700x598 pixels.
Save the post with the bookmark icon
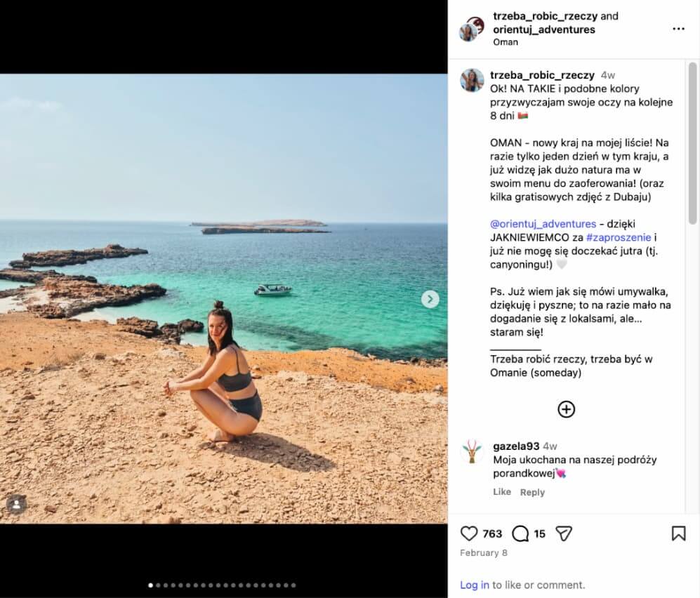click(678, 533)
